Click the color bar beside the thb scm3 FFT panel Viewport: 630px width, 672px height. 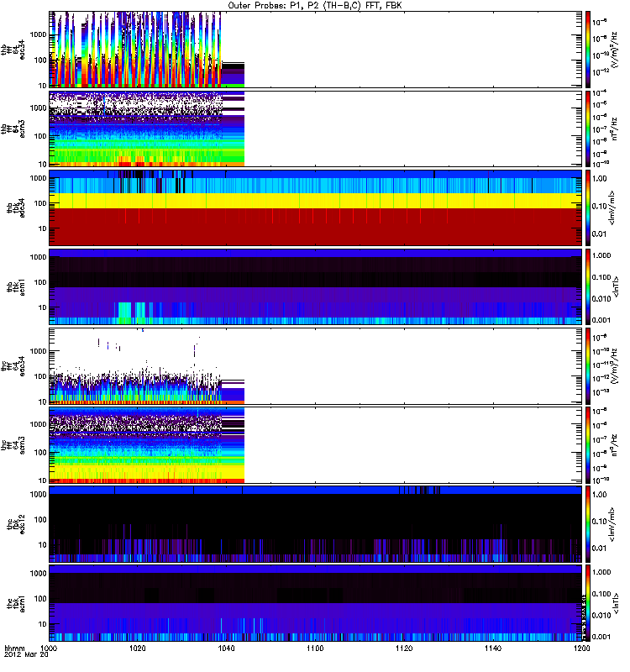589,129
